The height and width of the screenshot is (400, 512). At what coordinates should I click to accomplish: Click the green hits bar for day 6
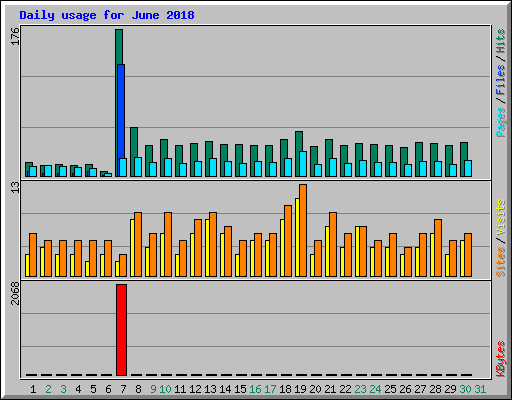(x=104, y=173)
